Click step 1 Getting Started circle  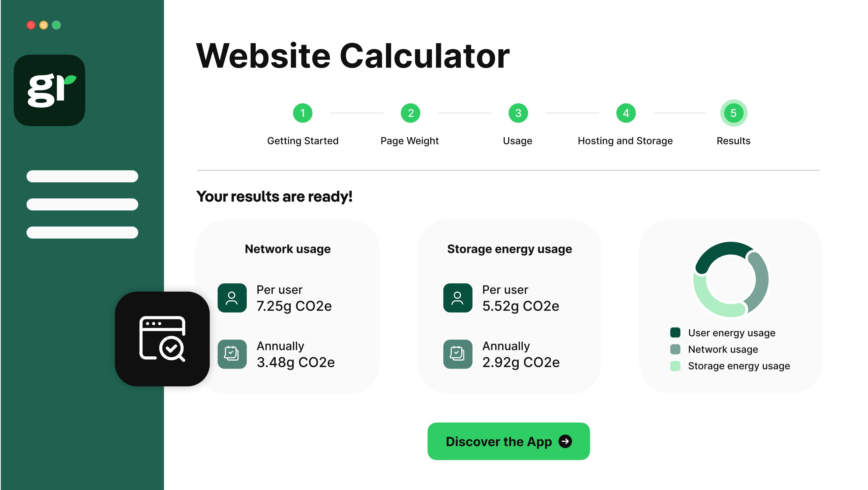302,113
